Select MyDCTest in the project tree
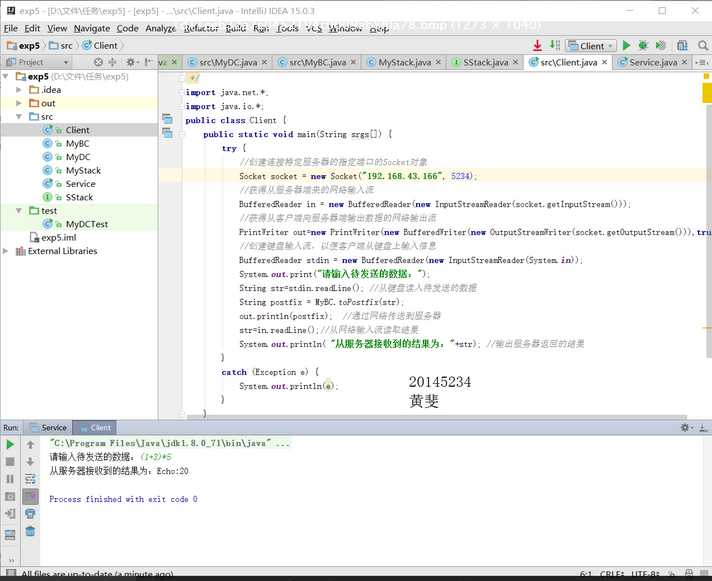 [x=87, y=224]
